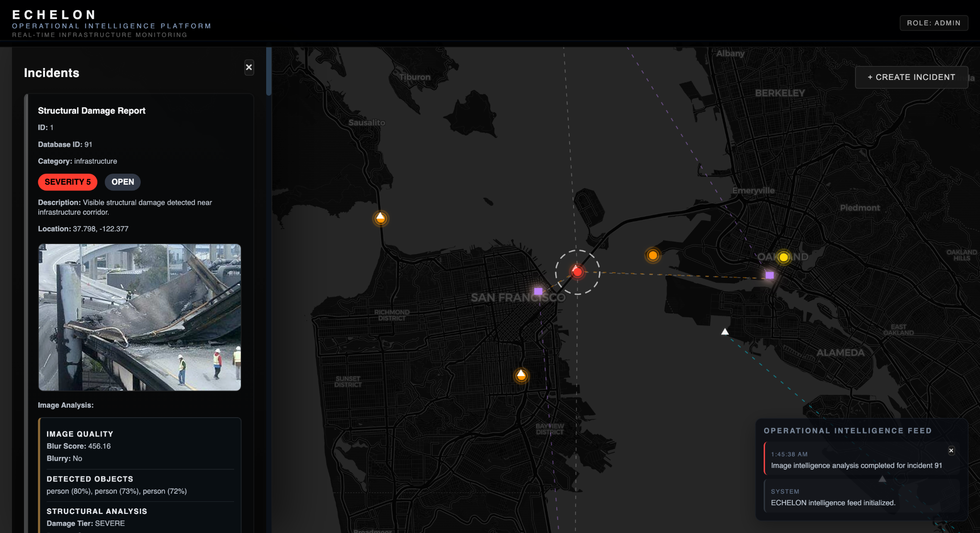Click 'Image intelligence analysis completed for incident 91'
The height and width of the screenshot is (533, 980).
coord(856,466)
